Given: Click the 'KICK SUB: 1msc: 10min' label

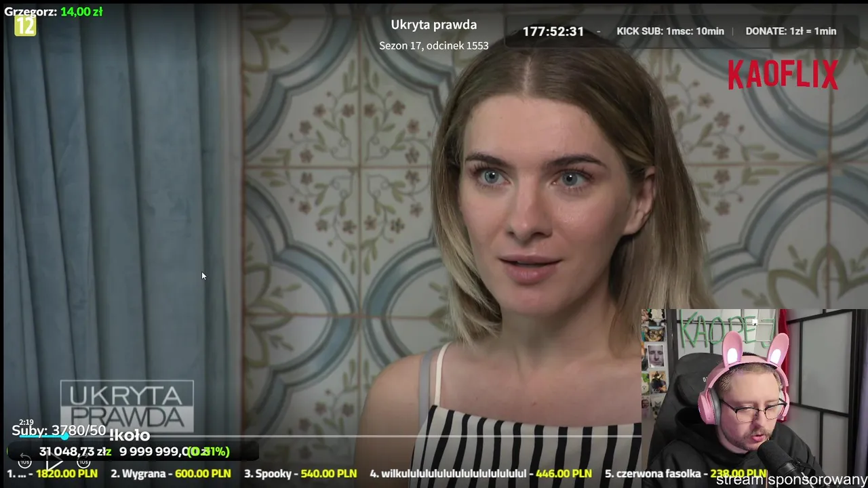Looking at the screenshot, I should coord(670,31).
